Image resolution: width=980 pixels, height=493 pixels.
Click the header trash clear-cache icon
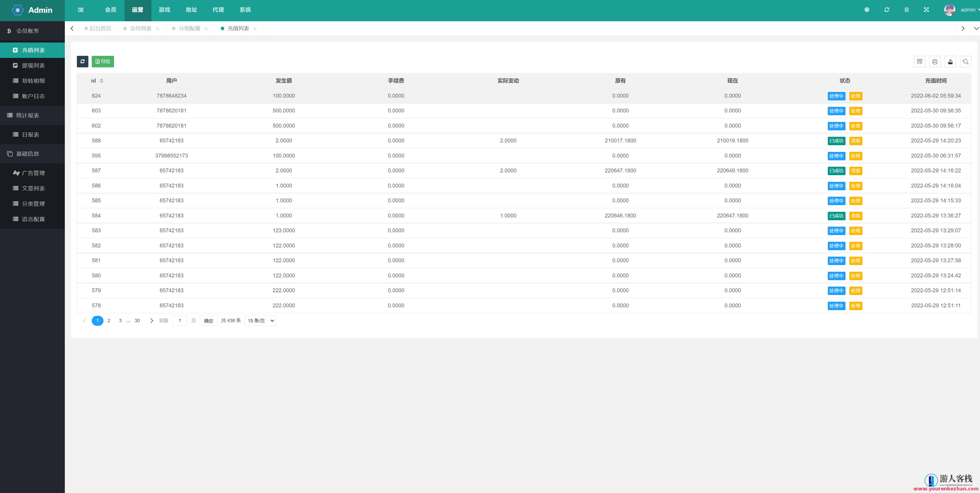tap(906, 10)
